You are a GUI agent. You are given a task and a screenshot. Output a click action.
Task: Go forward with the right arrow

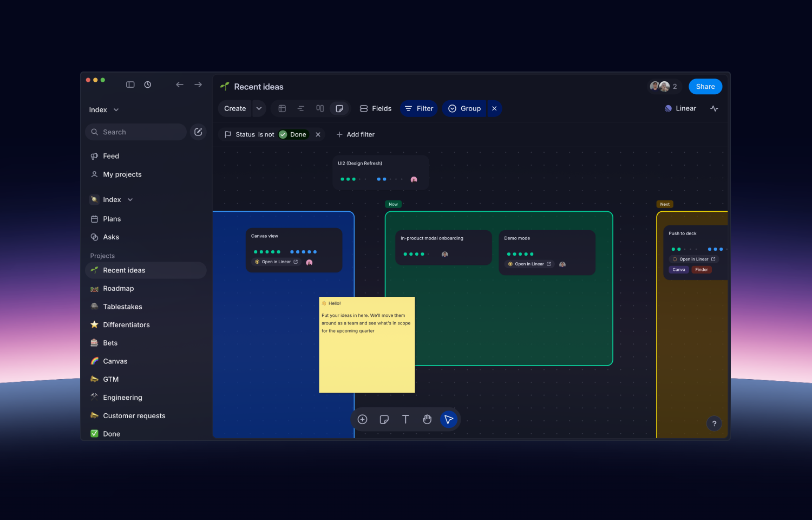coord(198,84)
